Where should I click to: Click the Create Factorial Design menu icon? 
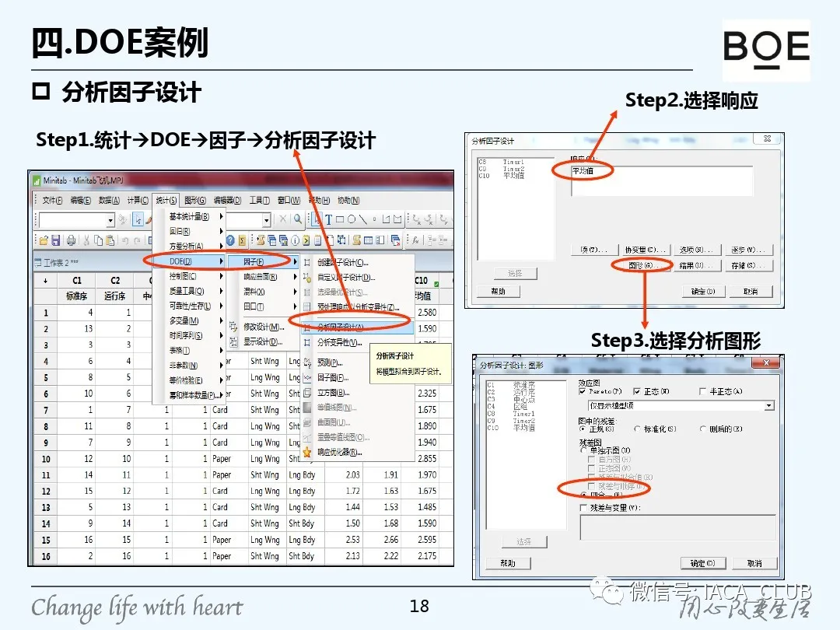click(307, 263)
